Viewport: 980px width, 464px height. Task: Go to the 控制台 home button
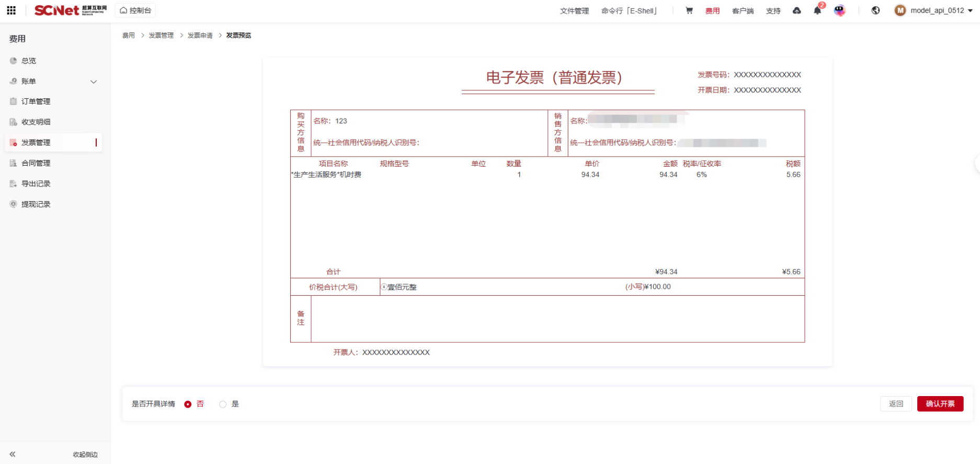135,10
